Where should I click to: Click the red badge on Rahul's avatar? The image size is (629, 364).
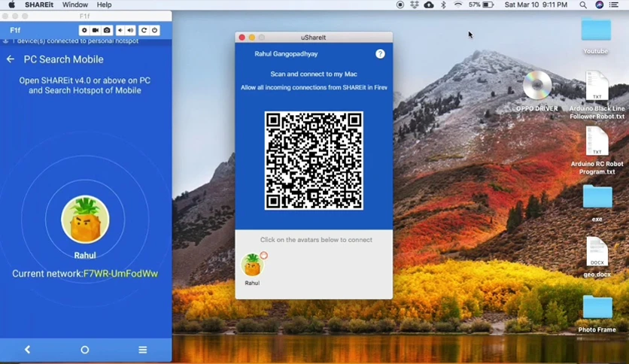263,256
